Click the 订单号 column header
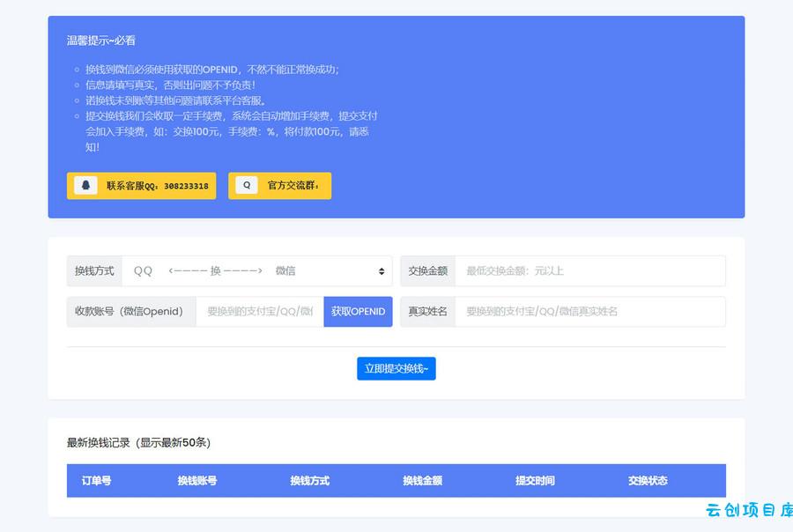This screenshot has width=793, height=532. [x=97, y=480]
